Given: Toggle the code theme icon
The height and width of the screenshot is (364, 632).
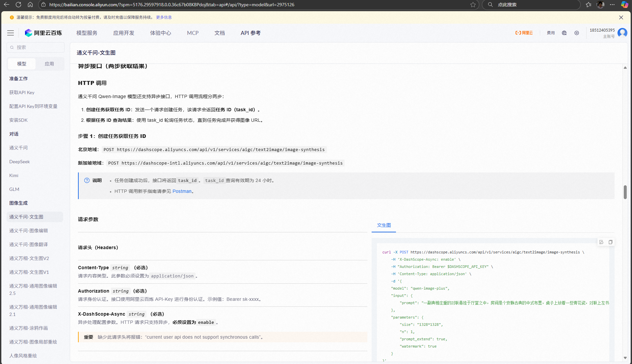Looking at the screenshot, I should coord(601,242).
